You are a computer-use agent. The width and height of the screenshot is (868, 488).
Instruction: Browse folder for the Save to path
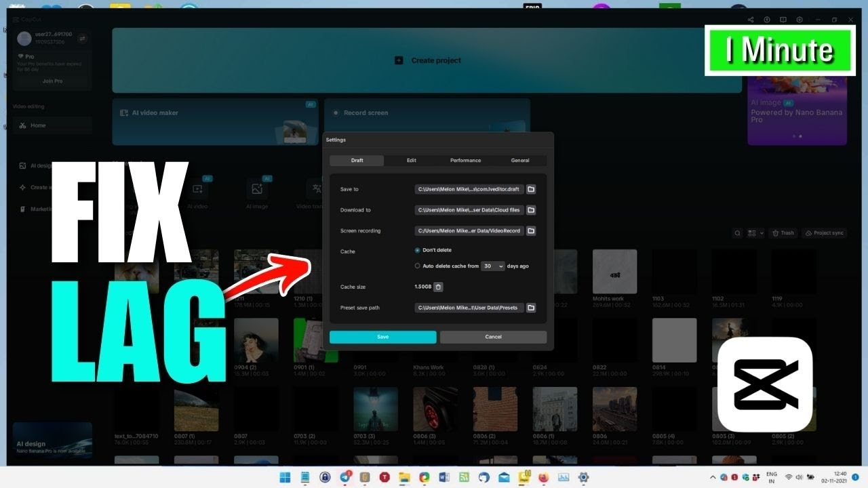[x=531, y=189]
